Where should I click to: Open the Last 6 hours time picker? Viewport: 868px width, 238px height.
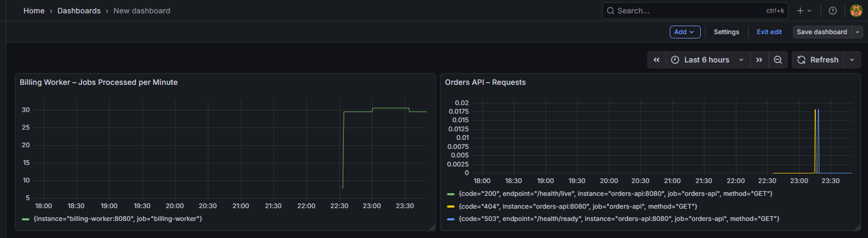[707, 60]
